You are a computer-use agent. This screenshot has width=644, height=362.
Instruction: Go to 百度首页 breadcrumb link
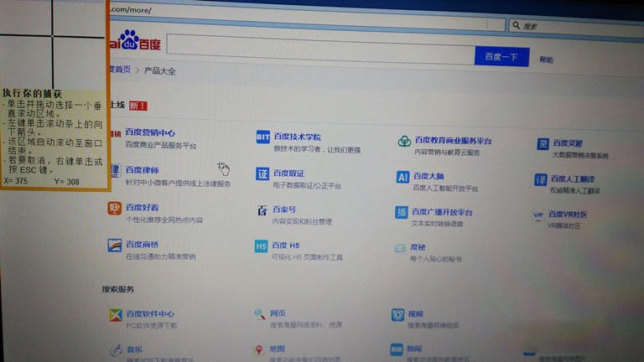point(121,70)
